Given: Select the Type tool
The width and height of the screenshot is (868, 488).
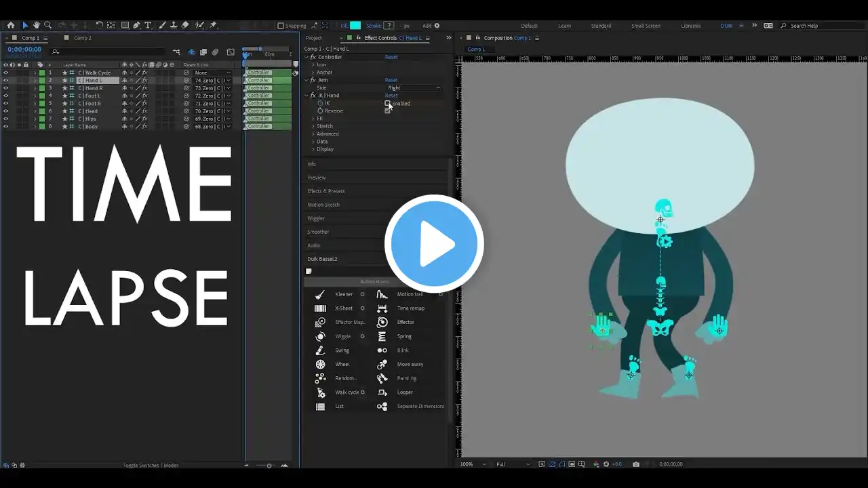Looking at the screenshot, I should tap(149, 25).
